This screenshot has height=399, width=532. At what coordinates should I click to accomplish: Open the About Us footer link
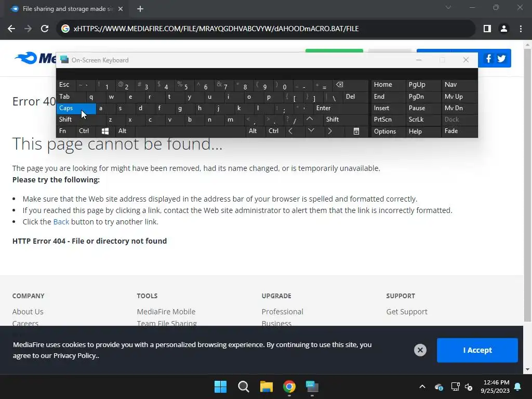click(x=28, y=312)
